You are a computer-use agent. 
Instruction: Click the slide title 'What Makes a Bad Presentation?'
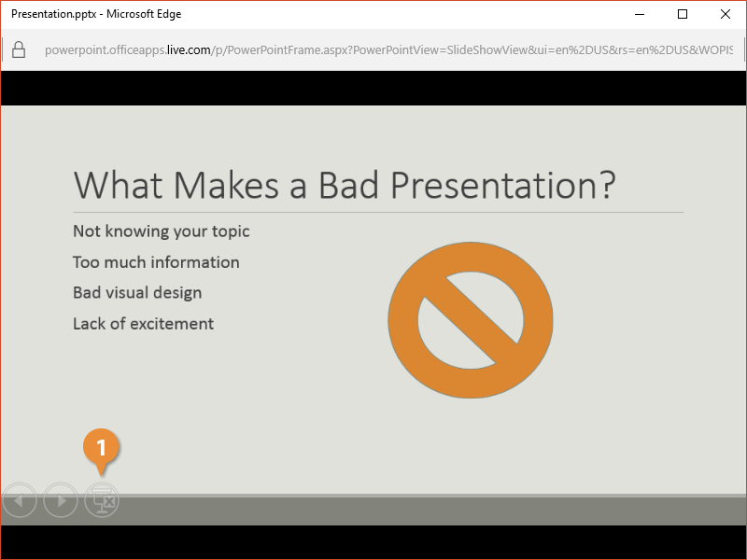coord(345,185)
